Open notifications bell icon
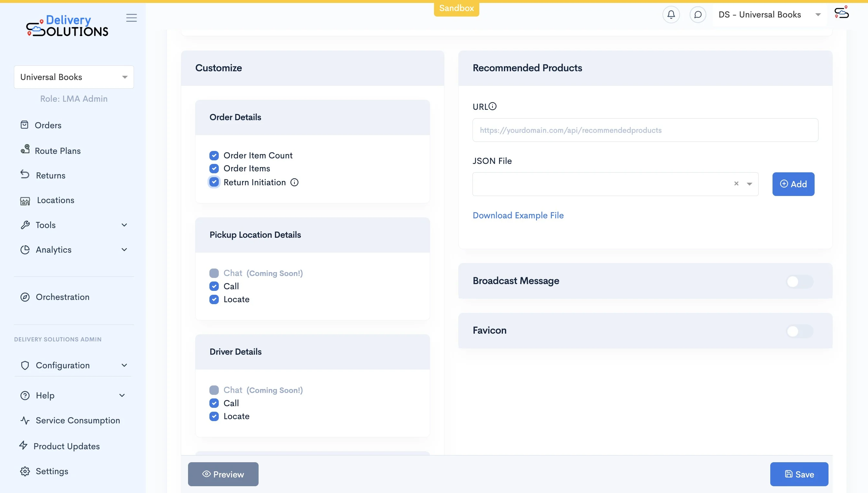This screenshot has height=493, width=868. pyautogui.click(x=671, y=15)
